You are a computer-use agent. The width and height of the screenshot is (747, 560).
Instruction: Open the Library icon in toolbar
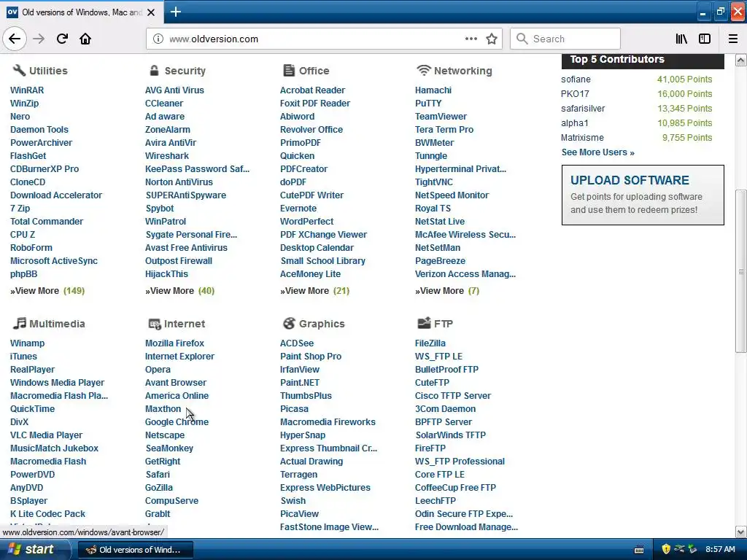click(681, 39)
